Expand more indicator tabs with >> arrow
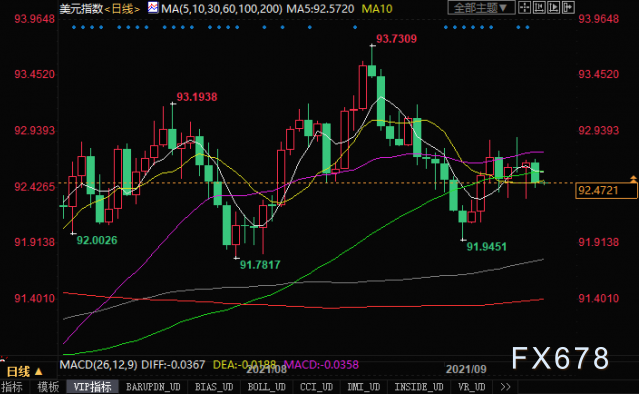640x394 pixels. (505, 387)
